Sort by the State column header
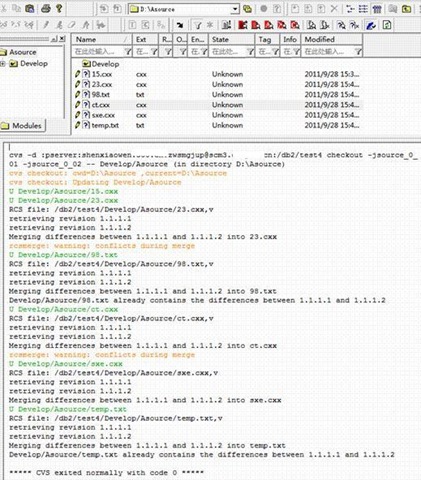This screenshot has height=480, width=421. pyautogui.click(x=232, y=39)
